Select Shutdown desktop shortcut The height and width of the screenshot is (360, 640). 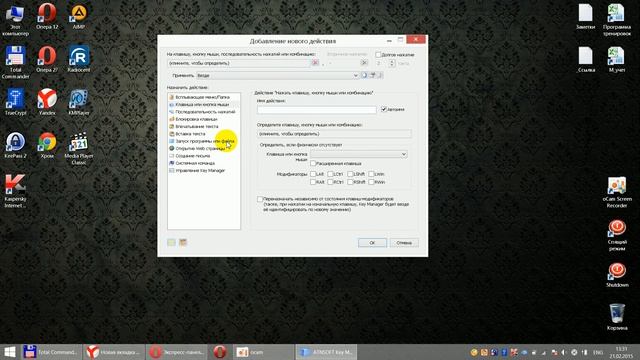pos(617,275)
